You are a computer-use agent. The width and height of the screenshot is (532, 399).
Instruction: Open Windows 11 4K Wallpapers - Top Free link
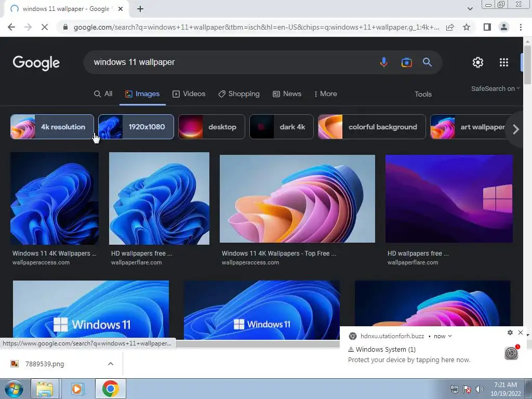click(x=279, y=254)
